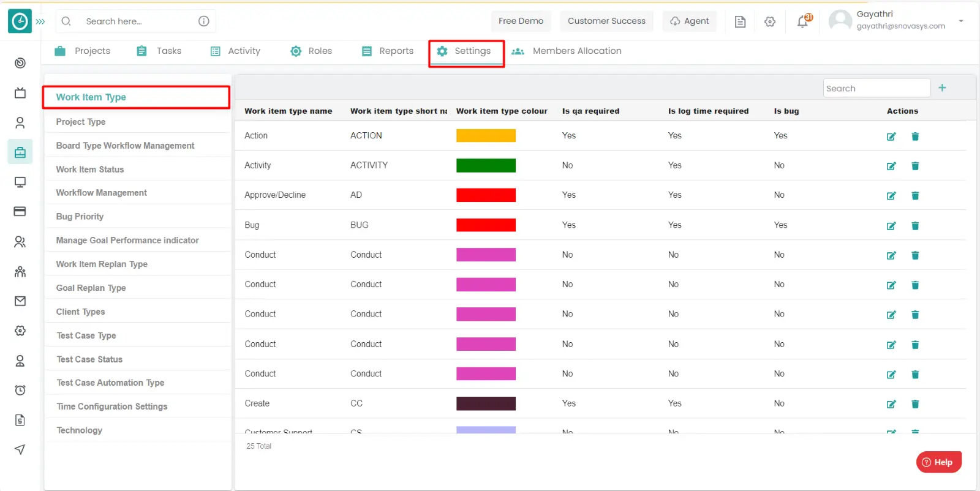Click the Agent button

coord(690,21)
